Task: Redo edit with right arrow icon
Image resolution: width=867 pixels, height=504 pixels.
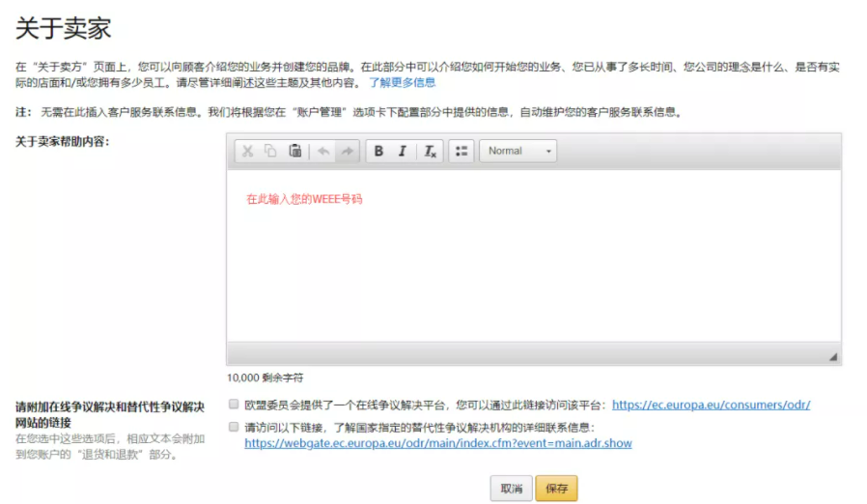Action: (348, 151)
